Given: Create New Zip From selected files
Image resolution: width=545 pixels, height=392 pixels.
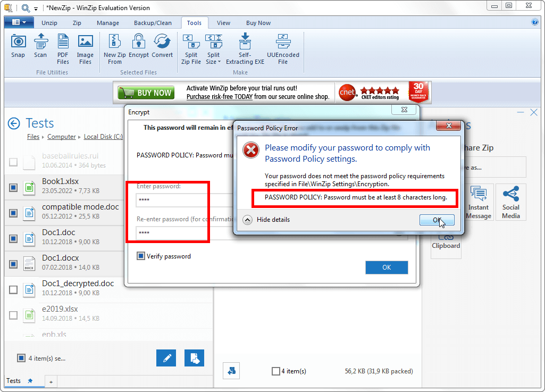Looking at the screenshot, I should click(115, 49).
